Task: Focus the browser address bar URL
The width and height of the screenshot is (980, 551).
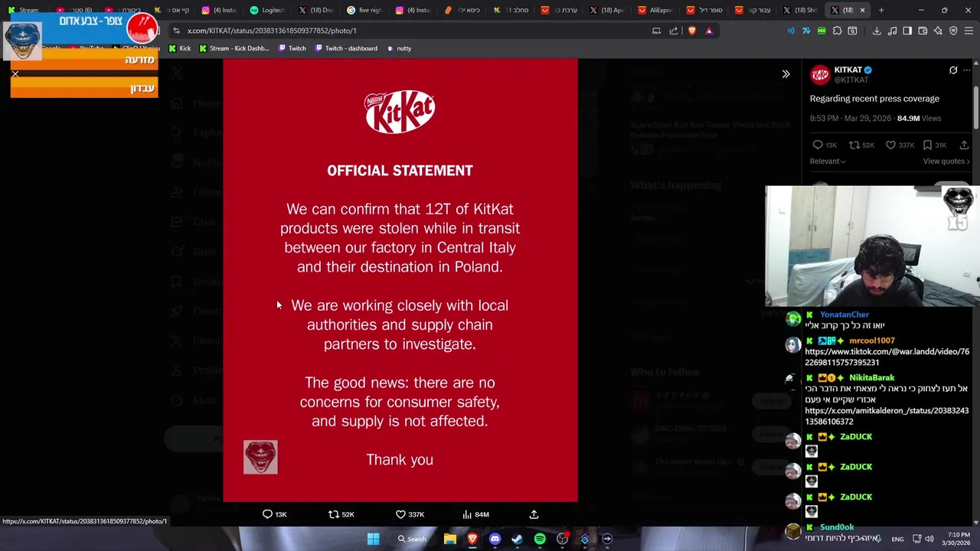Action: tap(272, 31)
